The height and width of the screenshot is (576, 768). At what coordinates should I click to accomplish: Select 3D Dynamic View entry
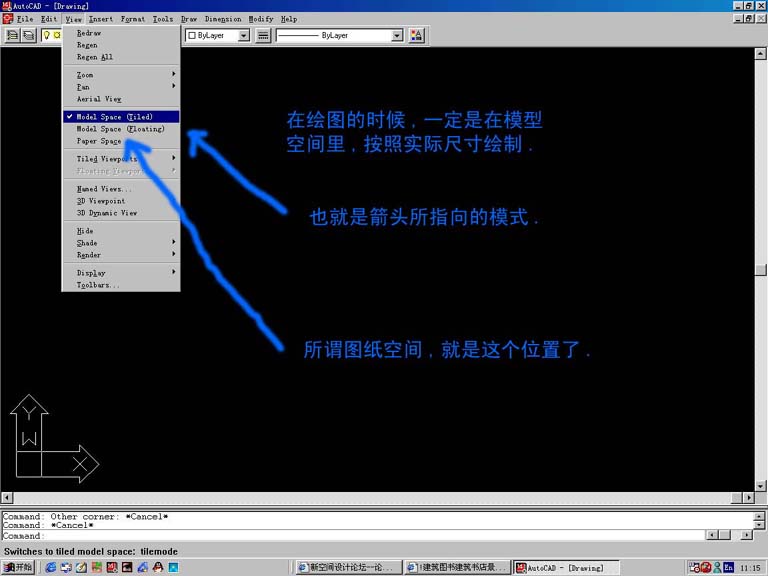pos(121,213)
